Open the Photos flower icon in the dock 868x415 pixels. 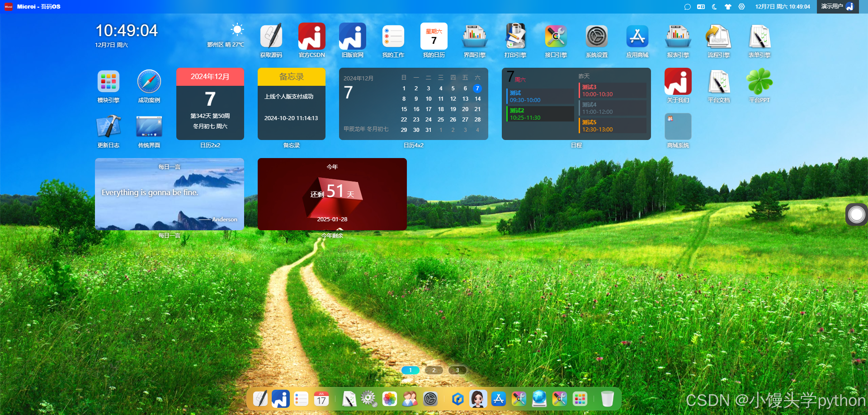coord(389,399)
